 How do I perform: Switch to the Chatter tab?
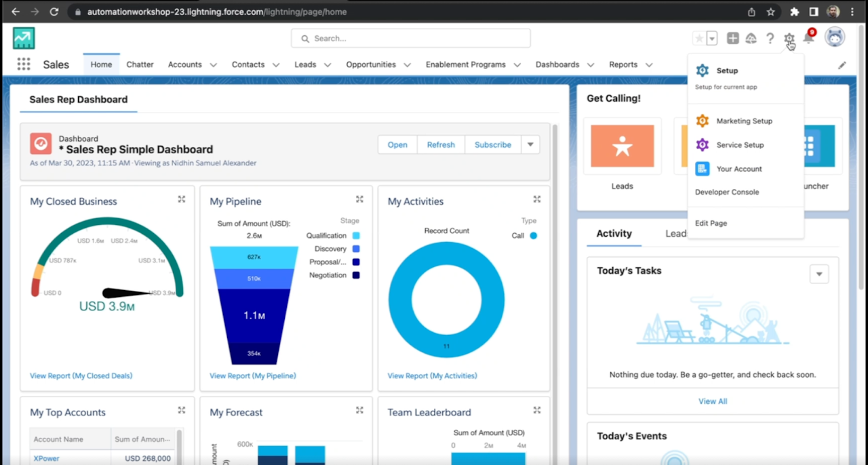(140, 64)
